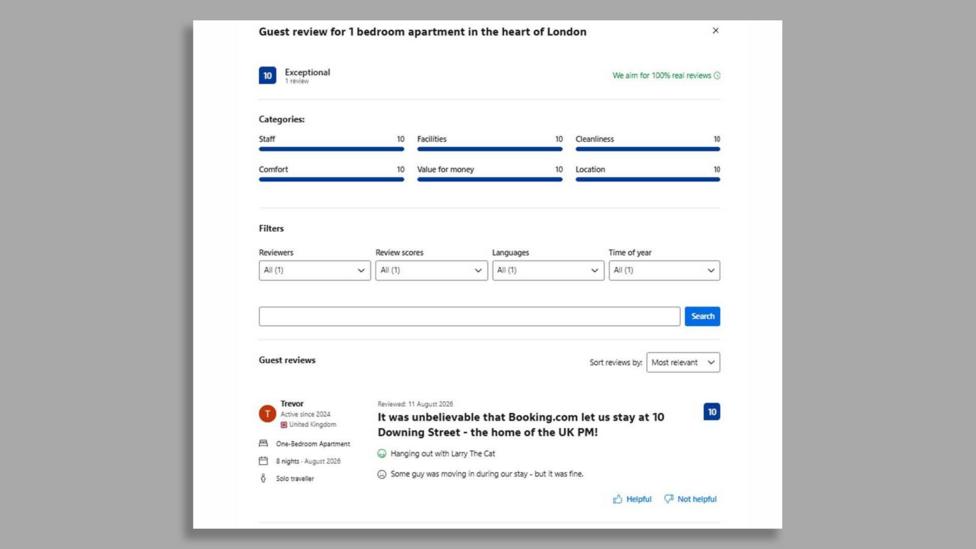This screenshot has height=549, width=976.
Task: Click the 'Active since 2024' text
Action: tap(305, 414)
